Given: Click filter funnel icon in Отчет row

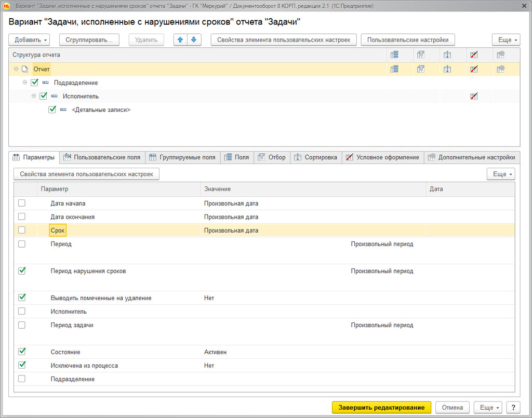Looking at the screenshot, I should point(420,69).
